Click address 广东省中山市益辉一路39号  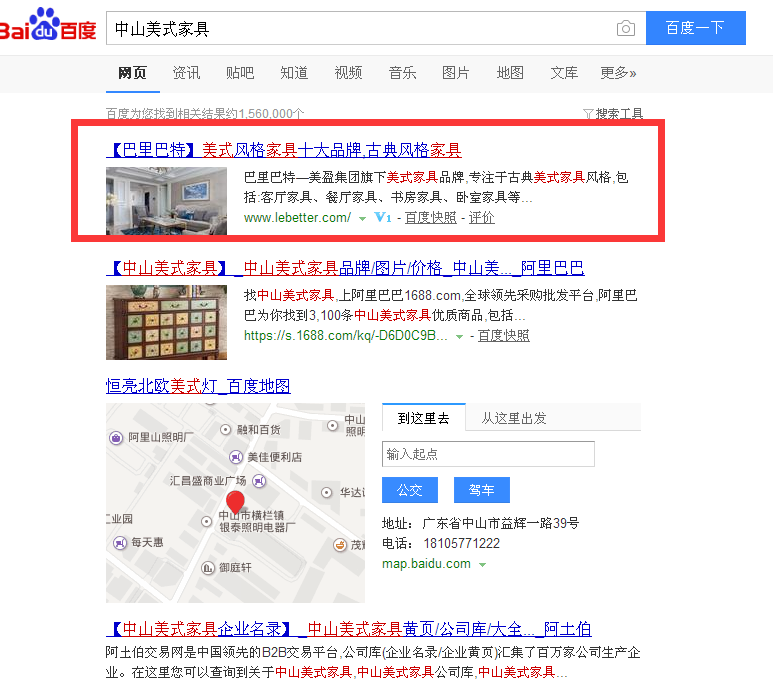pos(500,523)
